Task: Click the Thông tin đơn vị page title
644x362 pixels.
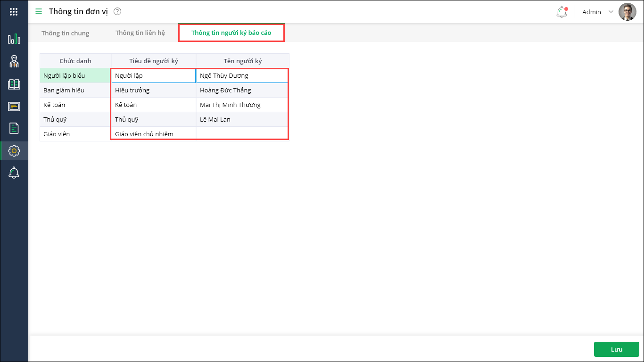Action: (x=78, y=11)
